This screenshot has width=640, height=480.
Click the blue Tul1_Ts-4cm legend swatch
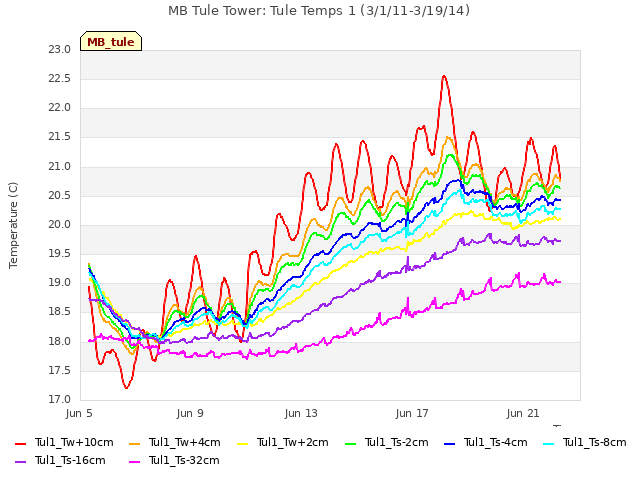449,444
